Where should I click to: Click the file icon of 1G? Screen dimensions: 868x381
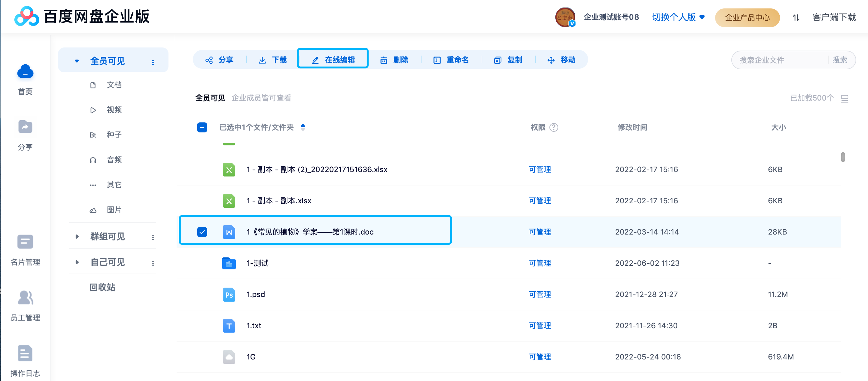coord(229,357)
